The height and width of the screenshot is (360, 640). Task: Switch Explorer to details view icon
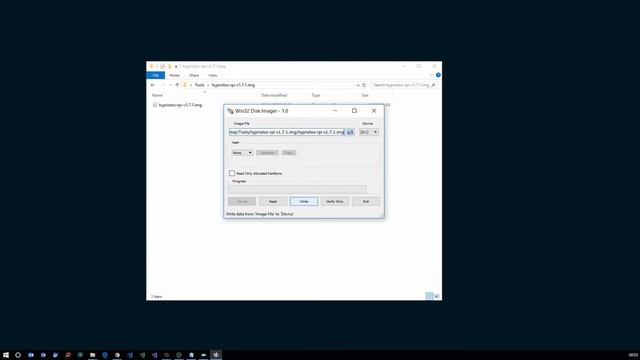429,296
